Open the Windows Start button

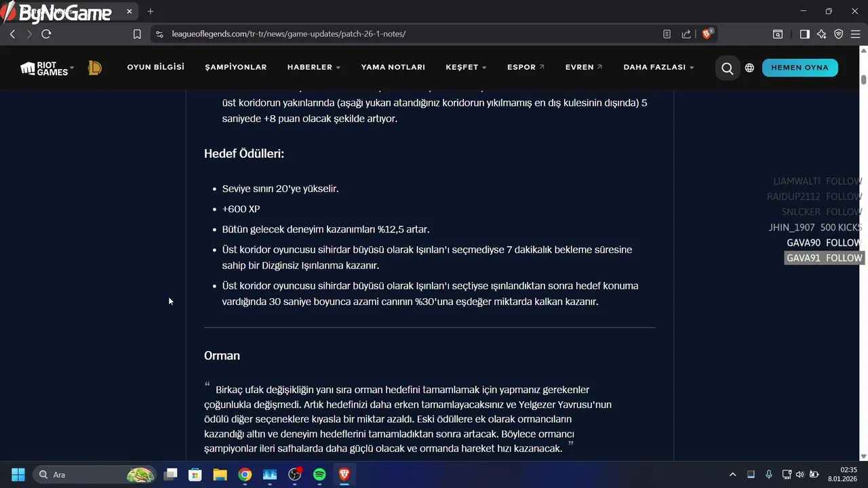tap(18, 474)
